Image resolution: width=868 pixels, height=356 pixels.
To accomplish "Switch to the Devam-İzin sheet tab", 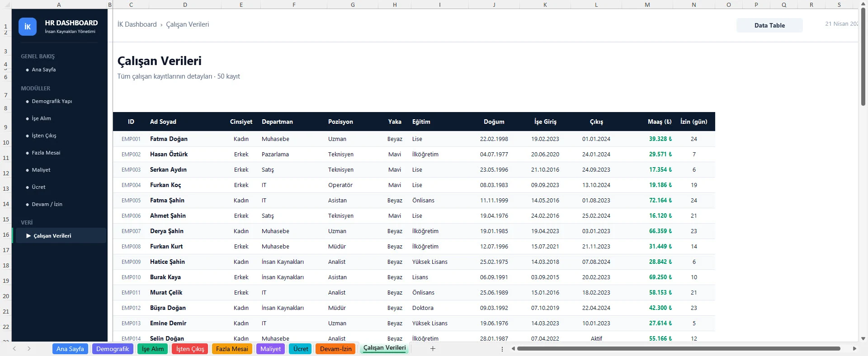I will tap(335, 349).
